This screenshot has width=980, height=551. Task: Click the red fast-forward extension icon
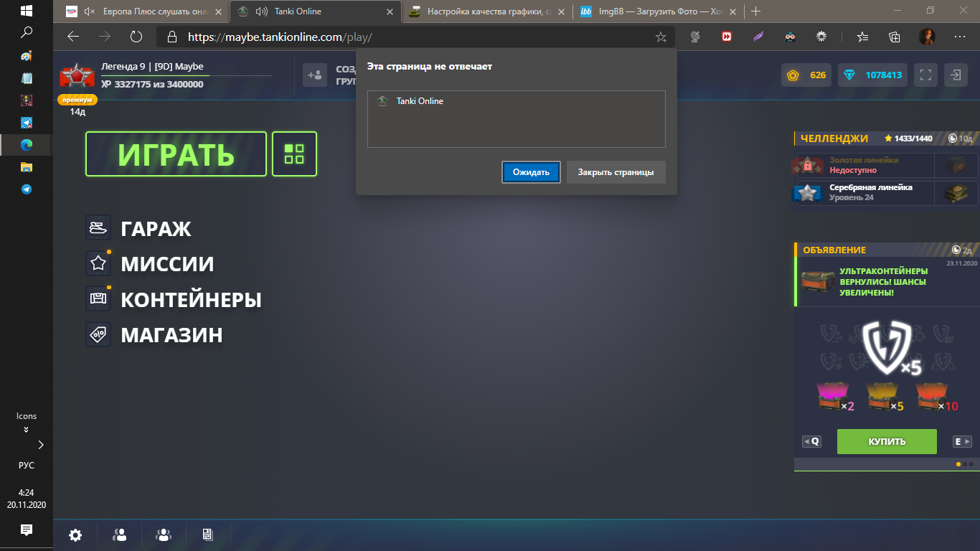pos(727,37)
